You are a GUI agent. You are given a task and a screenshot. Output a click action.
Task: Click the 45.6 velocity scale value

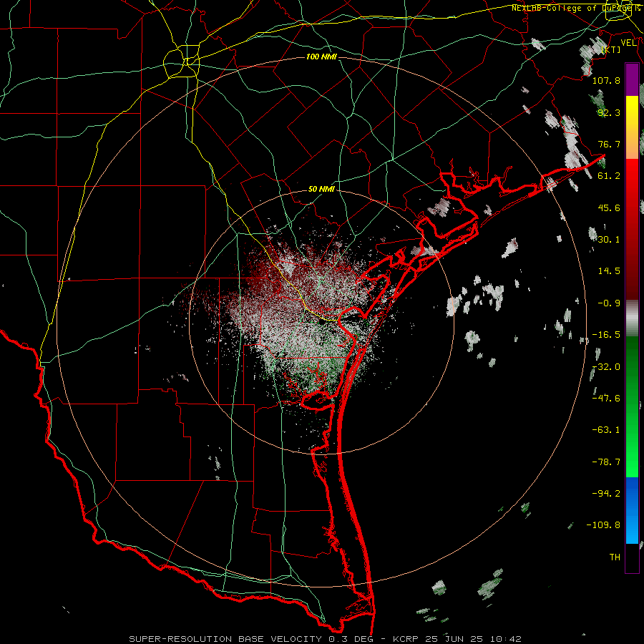[x=609, y=208]
